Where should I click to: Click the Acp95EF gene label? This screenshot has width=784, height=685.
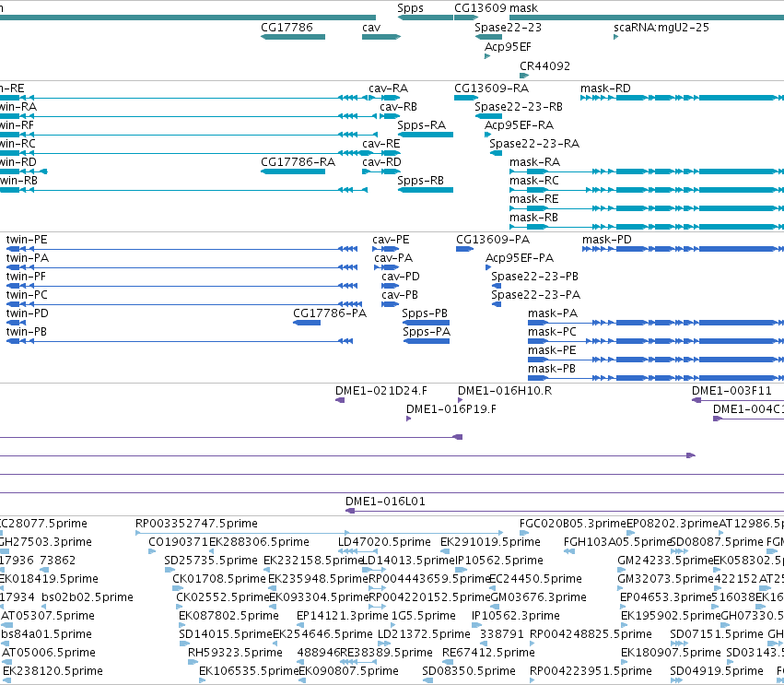tap(508, 47)
